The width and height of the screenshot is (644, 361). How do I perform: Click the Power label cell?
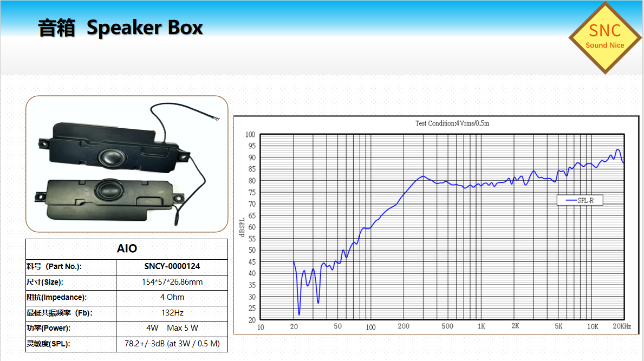coord(71,329)
